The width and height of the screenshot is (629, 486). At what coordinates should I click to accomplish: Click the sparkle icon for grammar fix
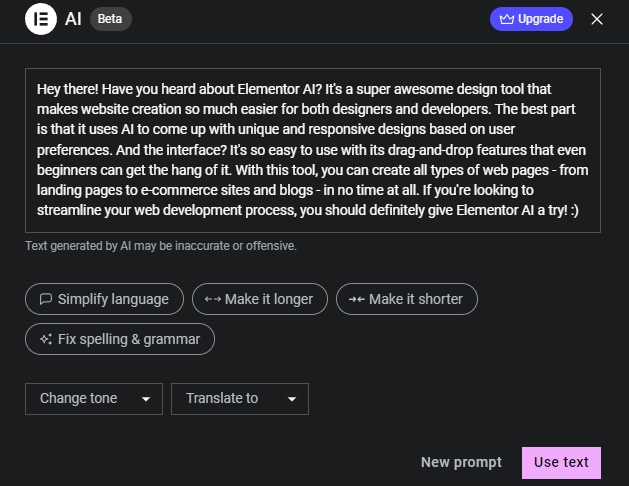[x=45, y=339]
